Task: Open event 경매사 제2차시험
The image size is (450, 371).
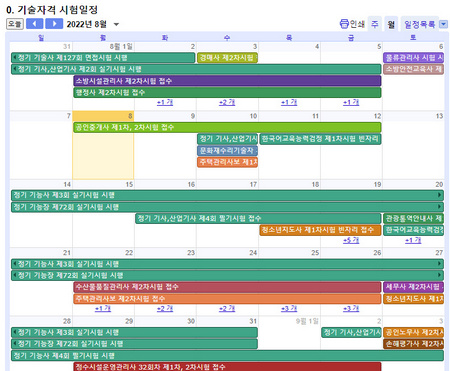Action: (x=227, y=58)
